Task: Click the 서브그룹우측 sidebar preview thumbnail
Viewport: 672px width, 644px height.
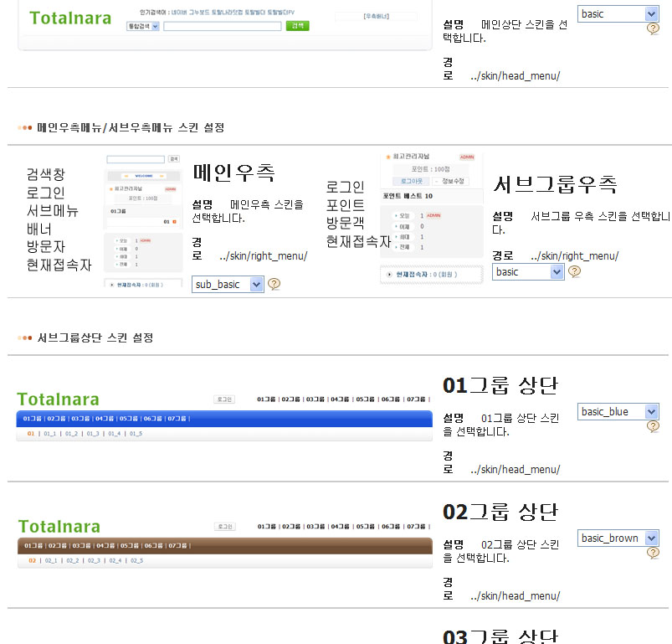Action: (431, 218)
